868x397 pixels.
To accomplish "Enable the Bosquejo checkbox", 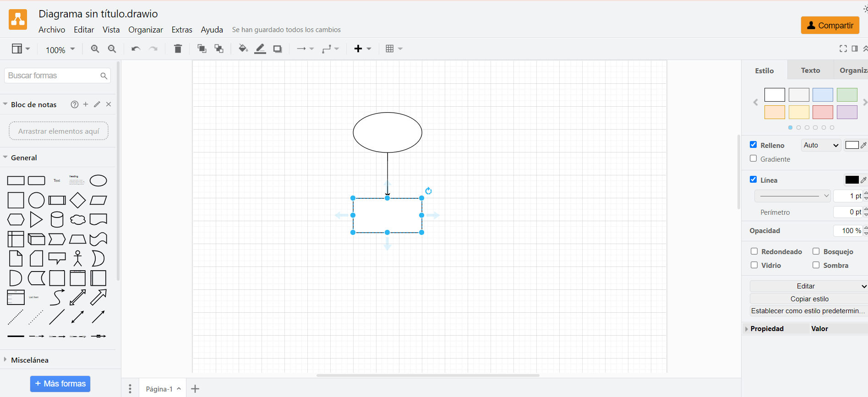I will (816, 251).
